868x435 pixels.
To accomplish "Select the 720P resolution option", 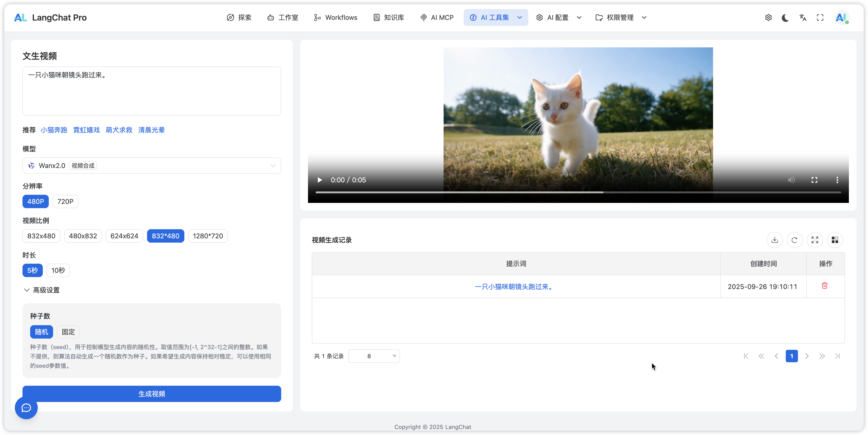I will tap(65, 201).
